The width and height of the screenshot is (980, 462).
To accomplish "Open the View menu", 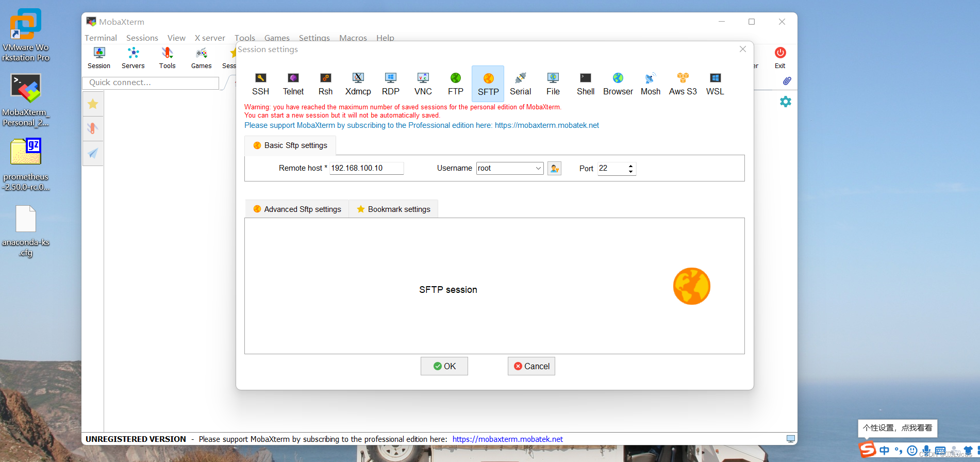I will click(x=176, y=38).
